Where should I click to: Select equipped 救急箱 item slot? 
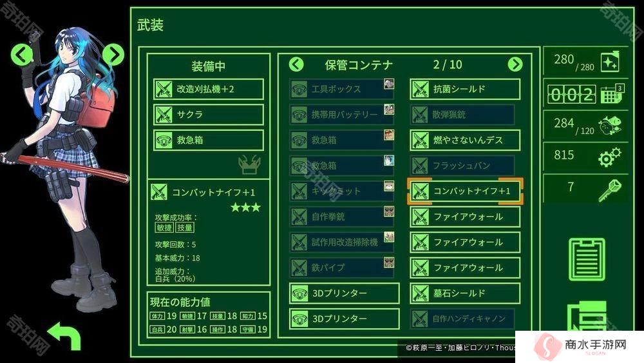[x=208, y=140]
